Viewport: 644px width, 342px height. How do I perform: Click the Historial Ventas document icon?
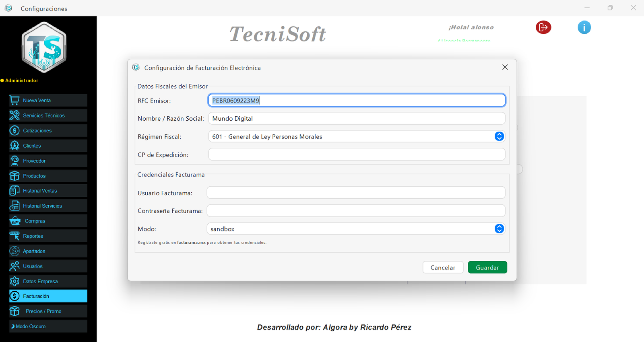coord(14,191)
